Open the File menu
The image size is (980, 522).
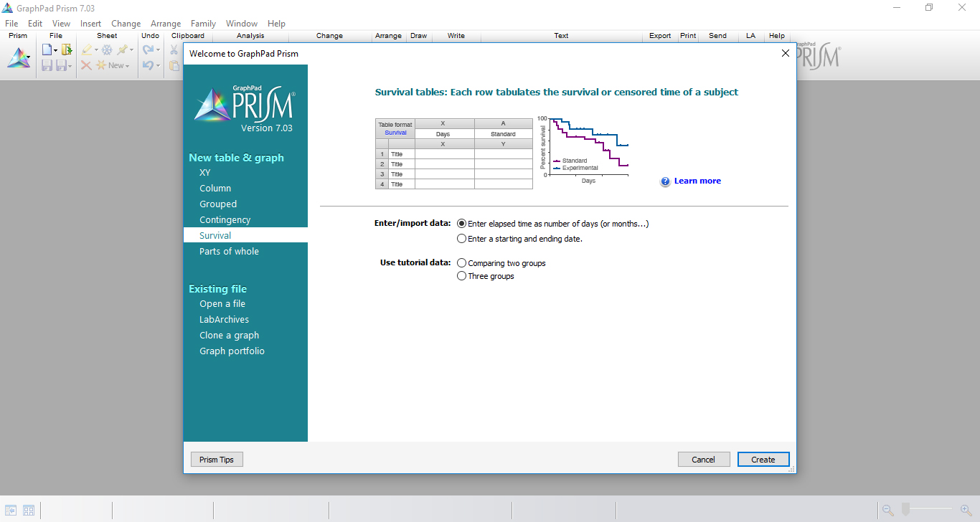coord(11,24)
